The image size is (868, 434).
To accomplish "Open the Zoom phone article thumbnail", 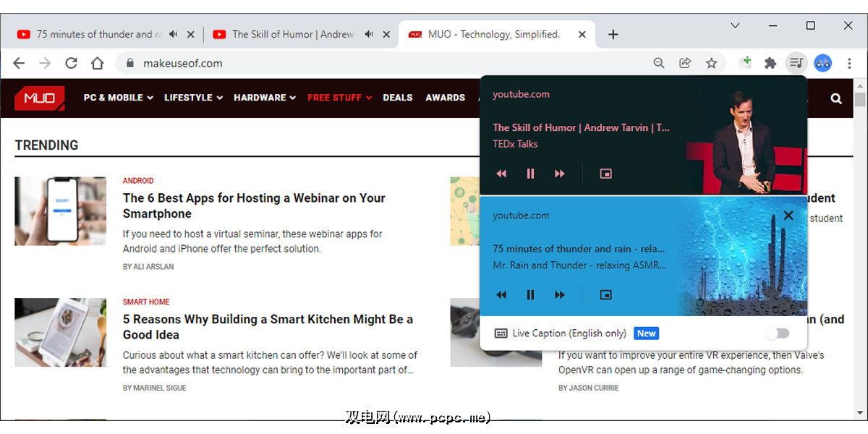I will point(60,211).
